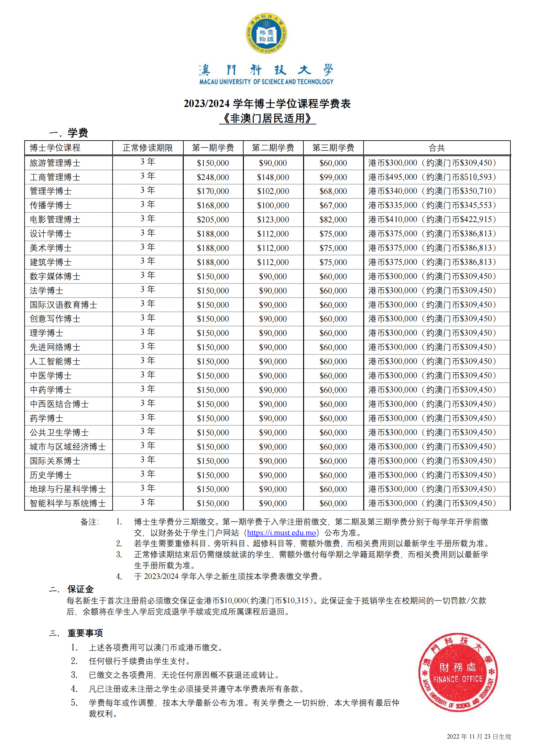
Task: Click the $68,000 third instalment cell
Action: (x=333, y=191)
